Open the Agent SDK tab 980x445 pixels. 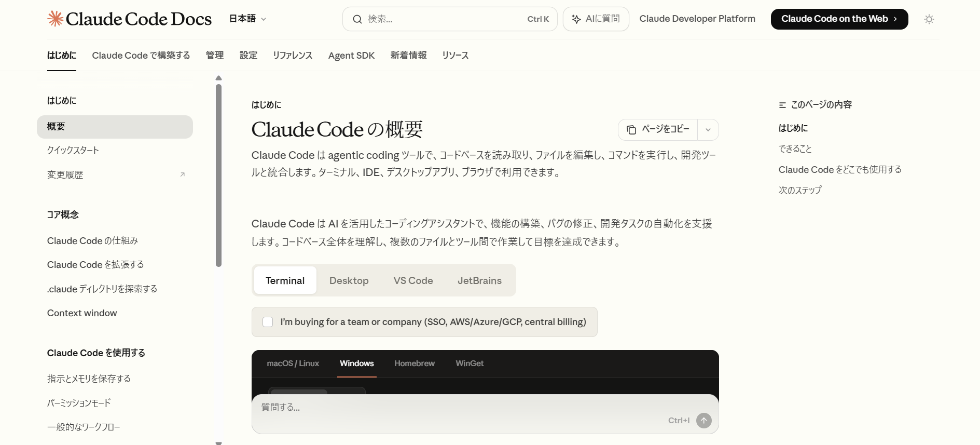click(x=351, y=56)
